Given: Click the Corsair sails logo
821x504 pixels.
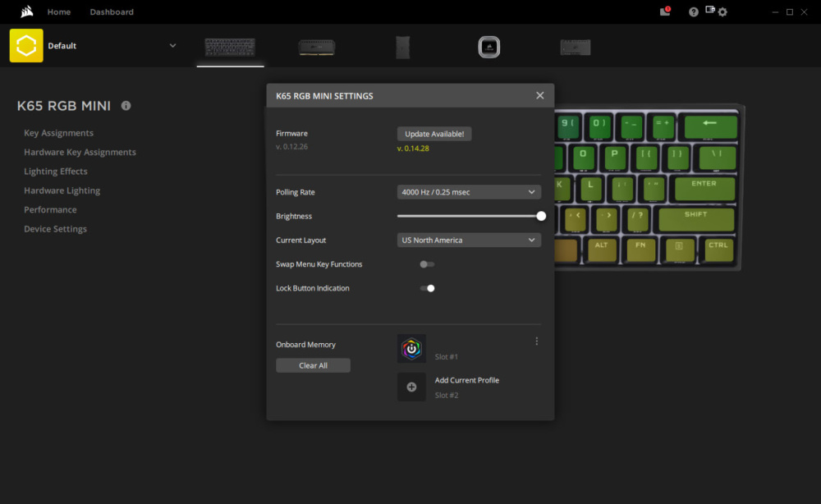Looking at the screenshot, I should pyautogui.click(x=27, y=11).
